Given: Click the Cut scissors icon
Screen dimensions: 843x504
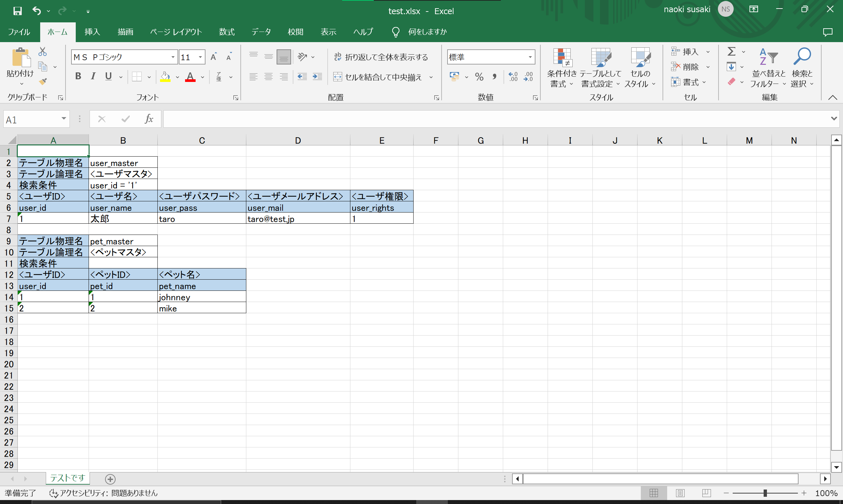Looking at the screenshot, I should 42,52.
